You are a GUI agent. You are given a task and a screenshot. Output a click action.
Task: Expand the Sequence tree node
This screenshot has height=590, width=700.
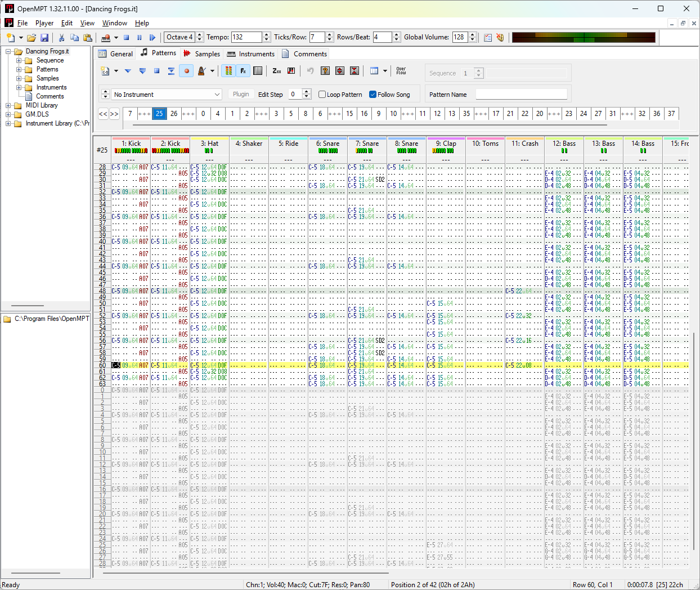pos(19,60)
